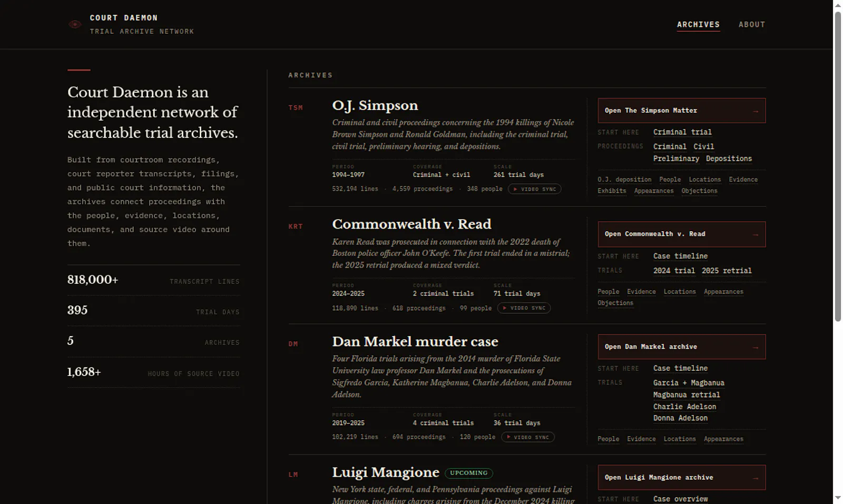
Task: Open Simpson Civil proceedings link
Action: click(703, 147)
